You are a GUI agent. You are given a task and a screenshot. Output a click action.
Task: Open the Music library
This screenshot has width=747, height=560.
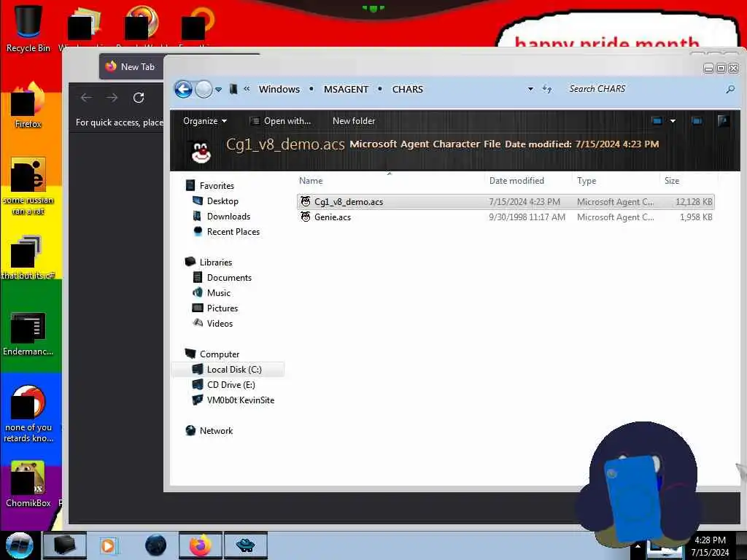(x=219, y=293)
